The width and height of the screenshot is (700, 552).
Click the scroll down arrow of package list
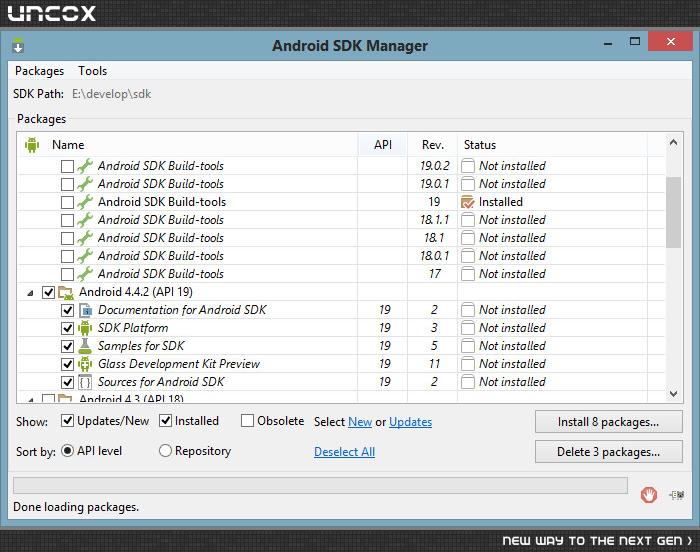[673, 393]
